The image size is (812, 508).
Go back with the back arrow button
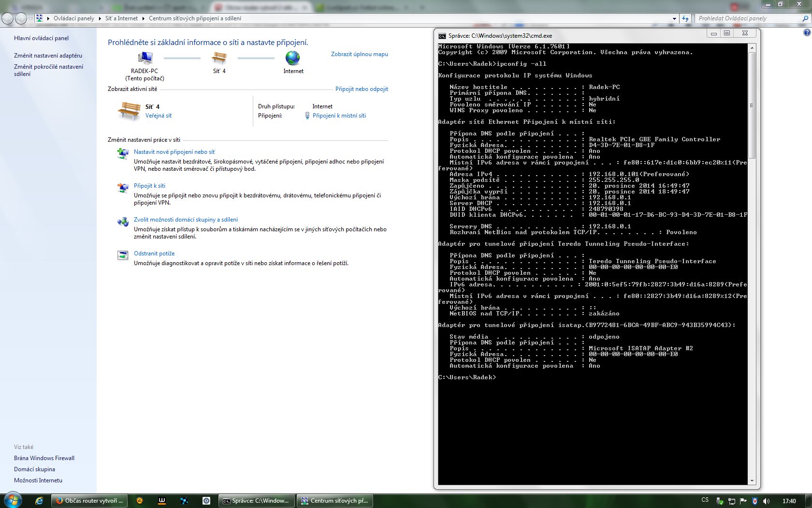click(7, 18)
